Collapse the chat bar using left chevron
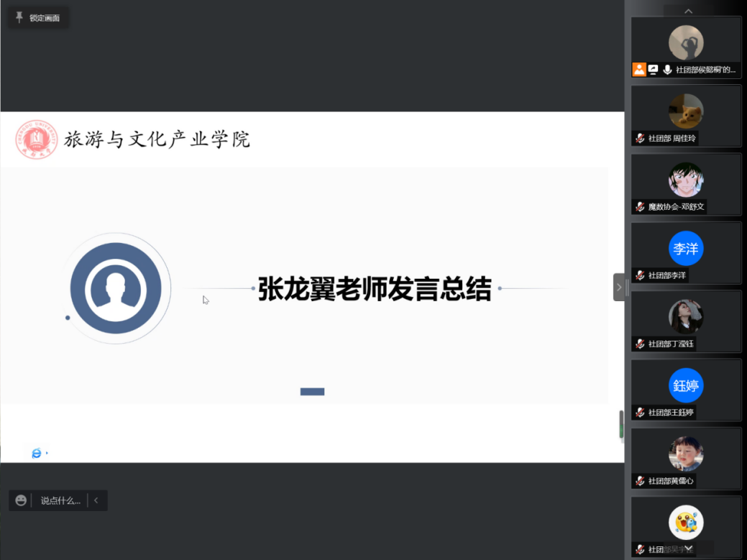The image size is (747, 560). click(x=96, y=500)
